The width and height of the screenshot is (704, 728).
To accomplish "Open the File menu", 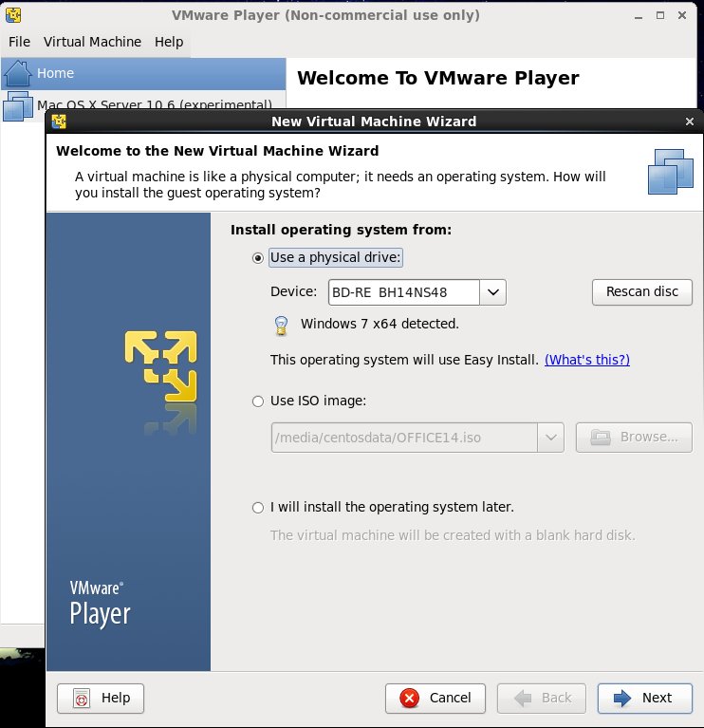I will tap(20, 42).
